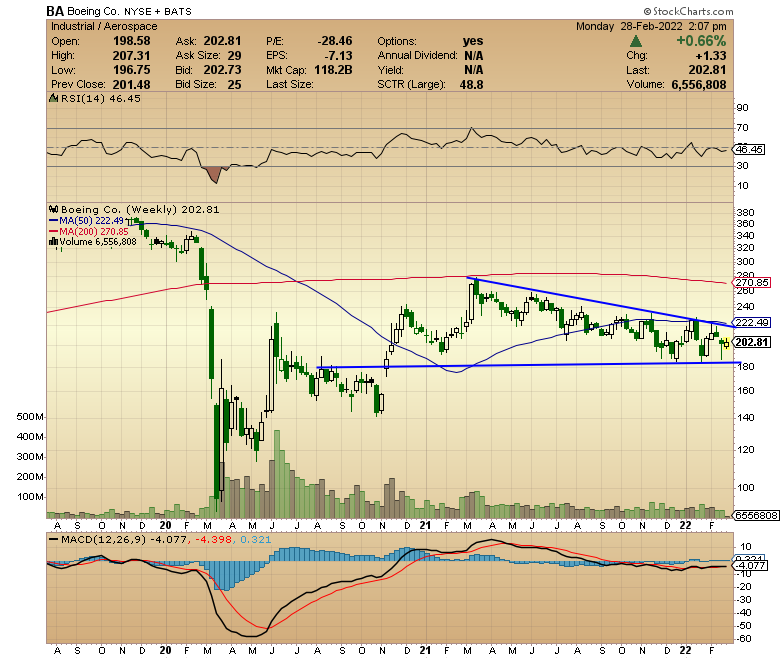
Task: Click the Ask Size value 29
Action: point(234,55)
